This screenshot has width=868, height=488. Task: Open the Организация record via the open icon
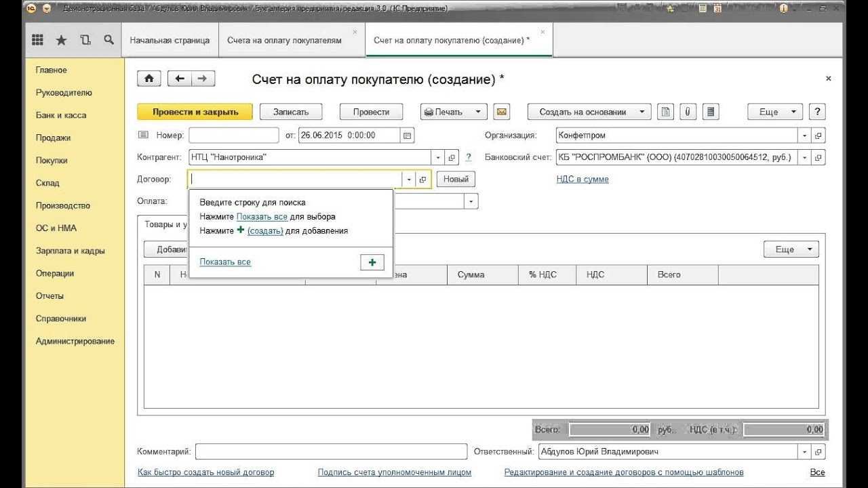(x=818, y=135)
